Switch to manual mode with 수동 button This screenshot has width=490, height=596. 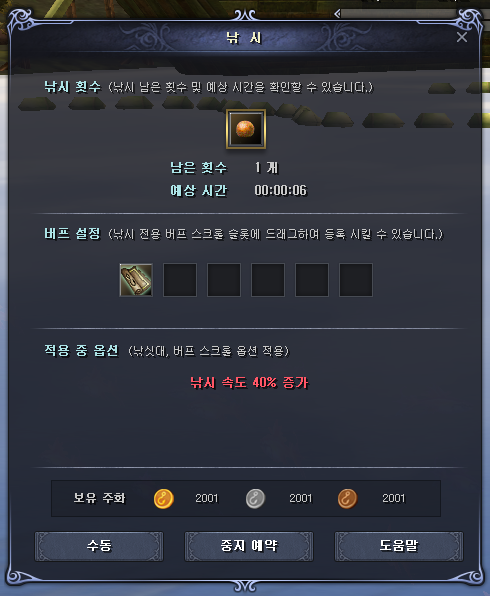(x=99, y=546)
